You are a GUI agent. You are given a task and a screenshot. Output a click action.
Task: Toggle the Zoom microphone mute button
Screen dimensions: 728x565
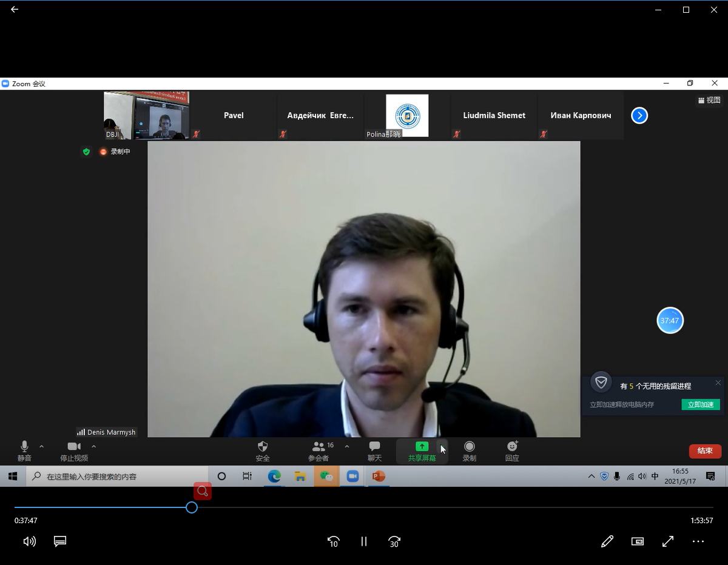[24, 447]
